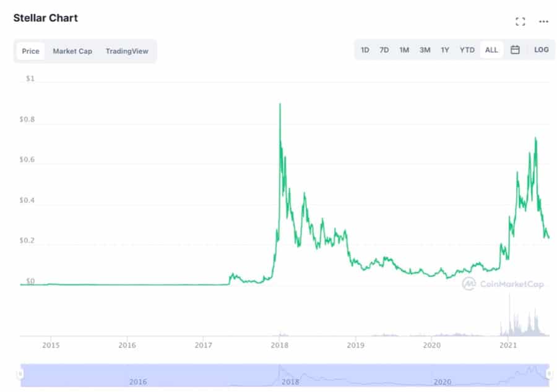This screenshot has width=557, height=392.
Task: Select the 1M time range
Action: tap(404, 50)
